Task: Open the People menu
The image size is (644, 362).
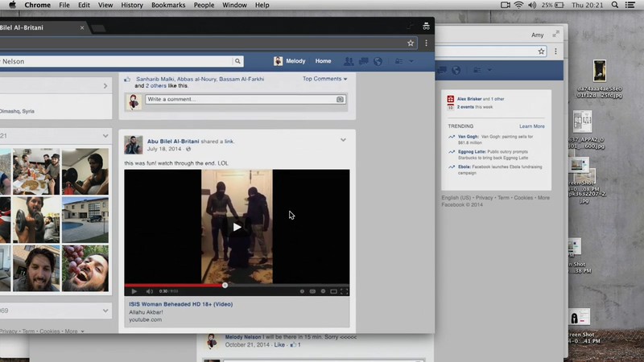Action: pos(204,5)
